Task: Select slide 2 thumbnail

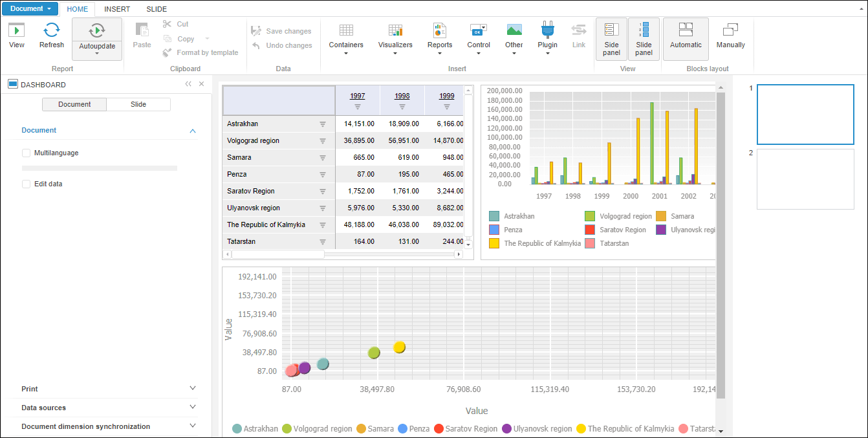Action: (805, 179)
